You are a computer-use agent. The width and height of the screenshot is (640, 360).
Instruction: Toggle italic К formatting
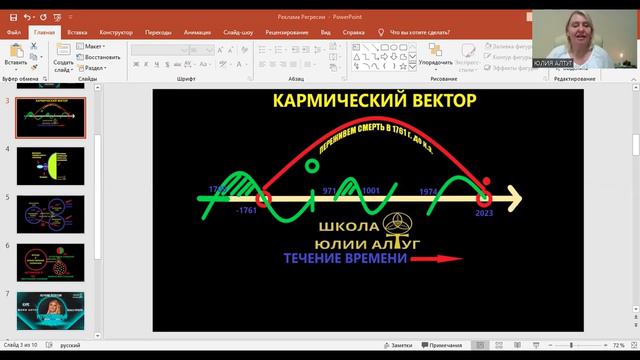point(146,64)
